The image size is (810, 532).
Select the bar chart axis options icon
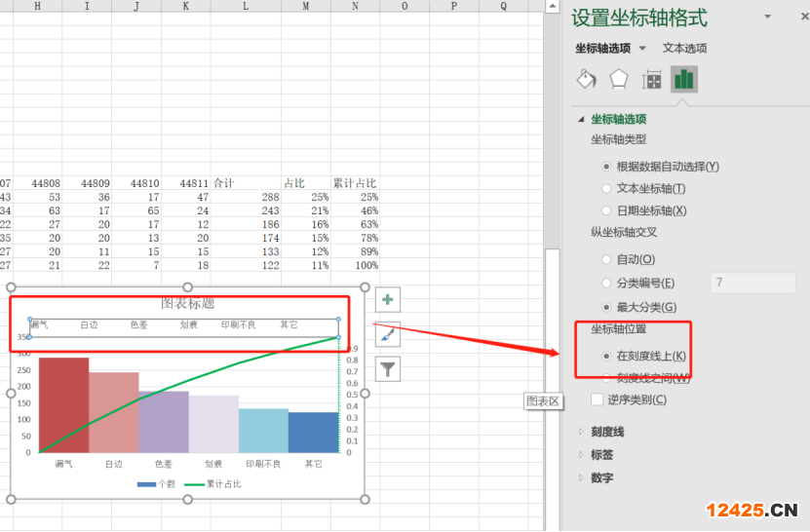coord(684,79)
